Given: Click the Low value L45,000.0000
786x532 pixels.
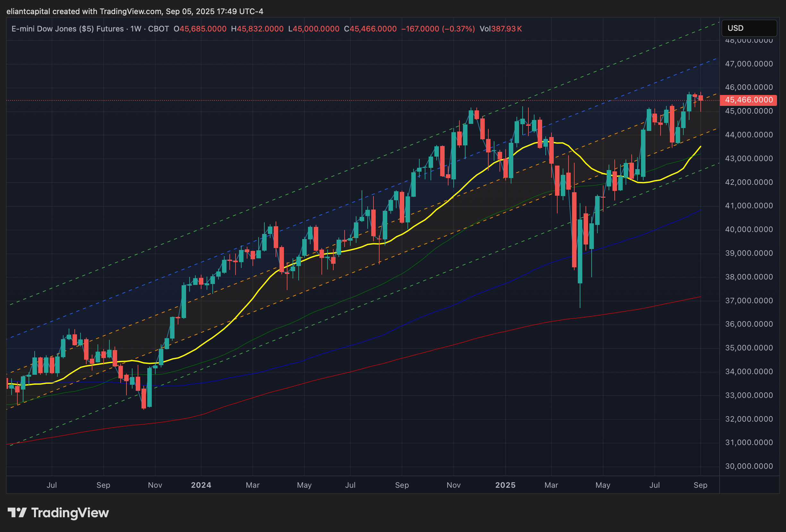Looking at the screenshot, I should click(313, 29).
